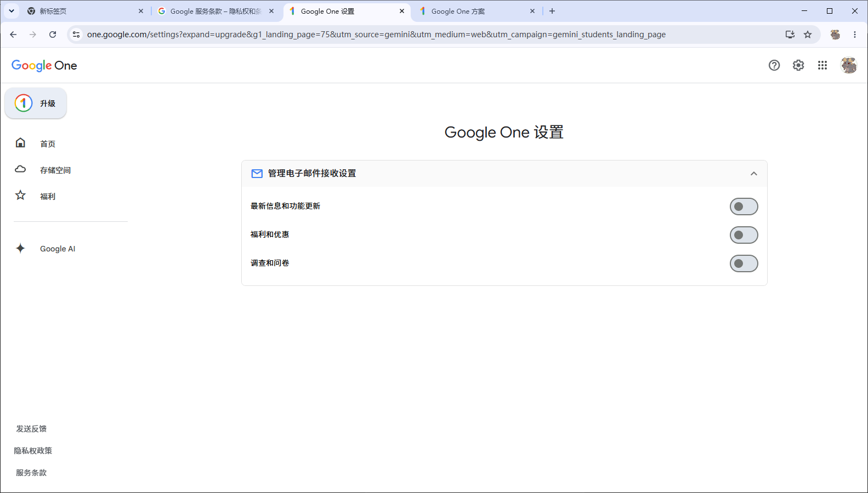The image size is (868, 493).
Task: Open the Google apps grid launcher
Action: coord(822,66)
